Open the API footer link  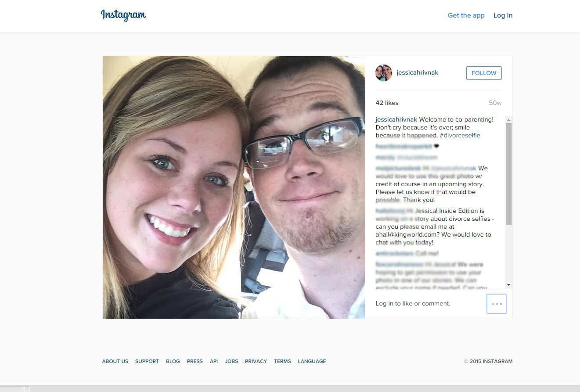click(x=214, y=361)
